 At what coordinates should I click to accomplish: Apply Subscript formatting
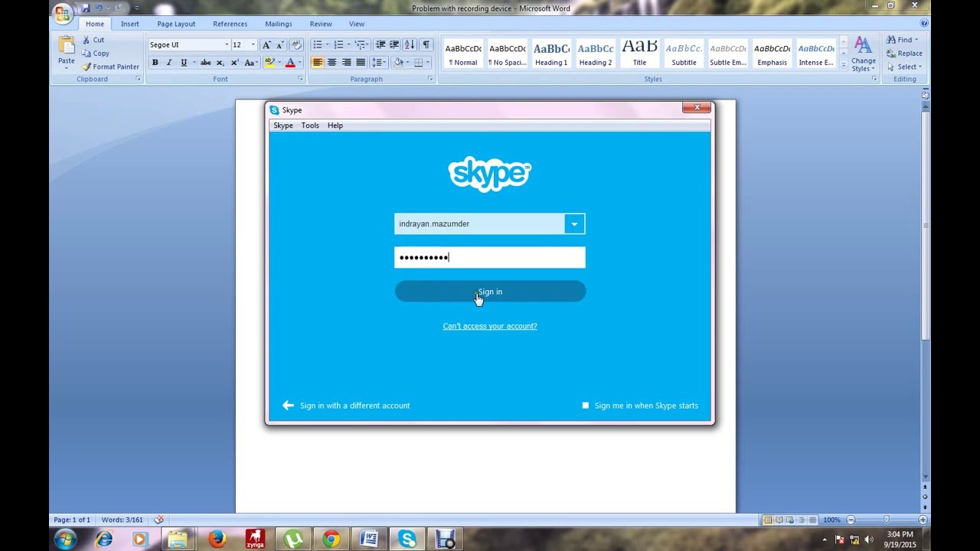[220, 63]
